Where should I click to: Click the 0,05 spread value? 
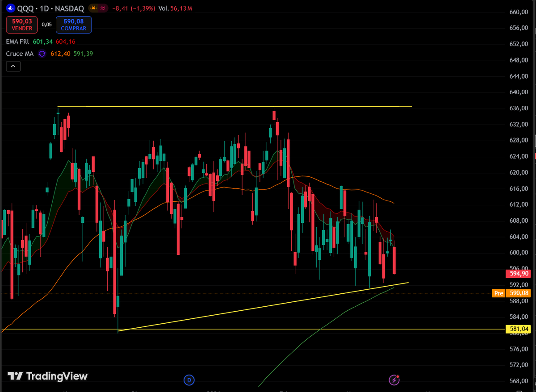point(46,25)
